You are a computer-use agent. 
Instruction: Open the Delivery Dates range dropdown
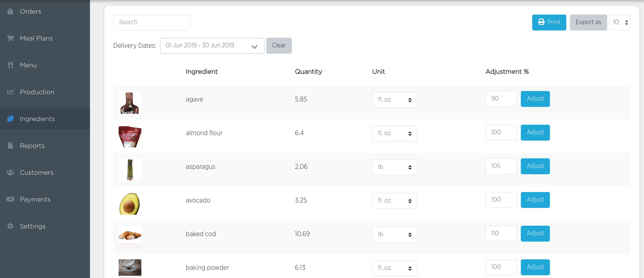[212, 45]
